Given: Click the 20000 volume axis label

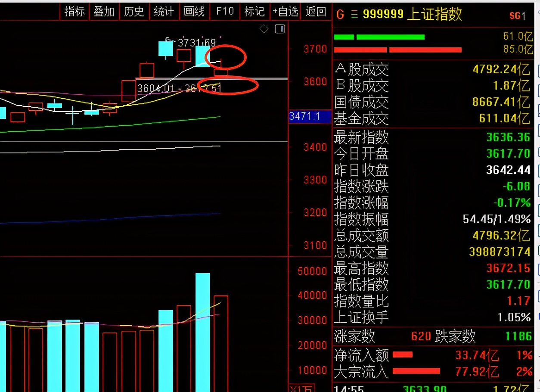Looking at the screenshot, I should pyautogui.click(x=312, y=345).
